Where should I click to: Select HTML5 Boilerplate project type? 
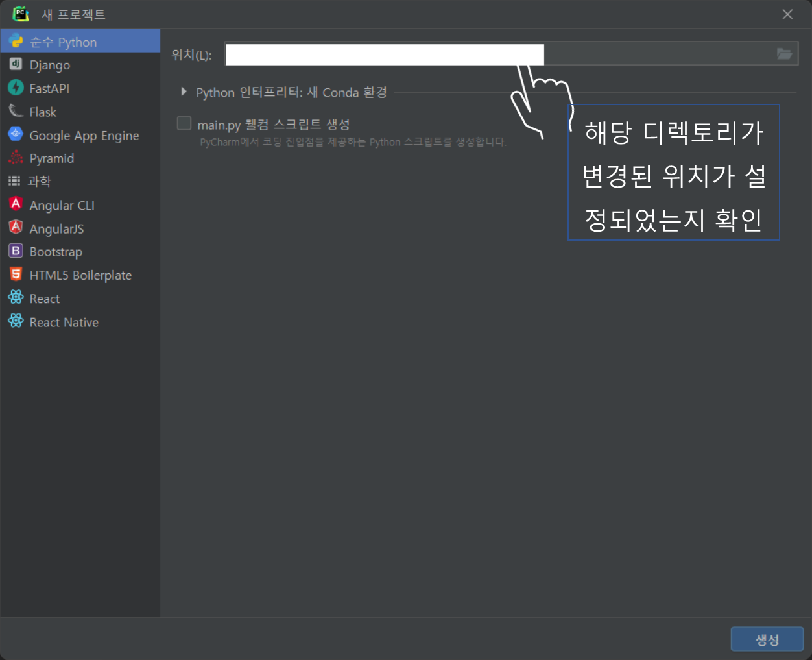pyautogui.click(x=80, y=275)
